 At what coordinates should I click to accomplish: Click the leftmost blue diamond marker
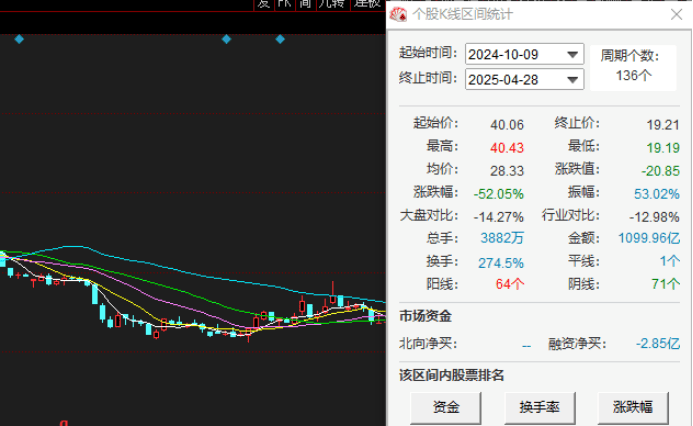click(19, 39)
